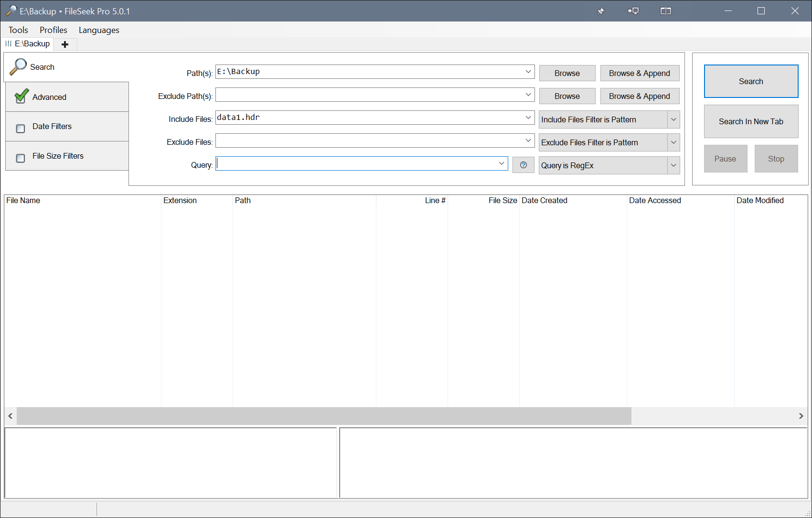Expand the Path(s) history dropdown arrow
The width and height of the screenshot is (812, 518).
point(528,72)
